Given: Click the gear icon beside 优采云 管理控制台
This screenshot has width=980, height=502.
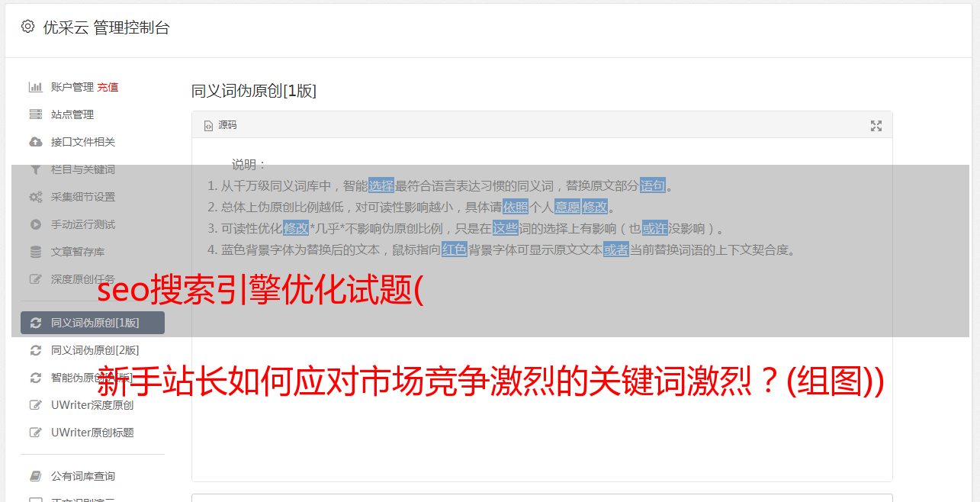Looking at the screenshot, I should (x=28, y=27).
